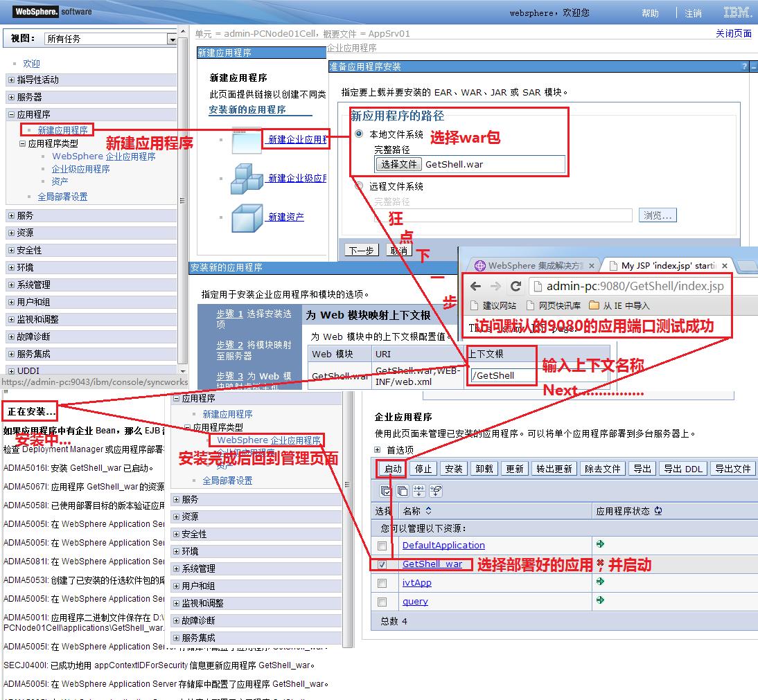Screen dimensions: 758x700
Task: Open the 网页快讯库 bookmark
Action: point(553,305)
